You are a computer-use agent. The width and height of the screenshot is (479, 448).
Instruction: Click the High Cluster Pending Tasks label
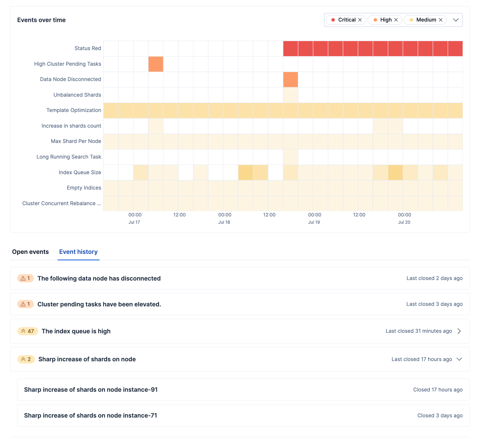point(68,64)
